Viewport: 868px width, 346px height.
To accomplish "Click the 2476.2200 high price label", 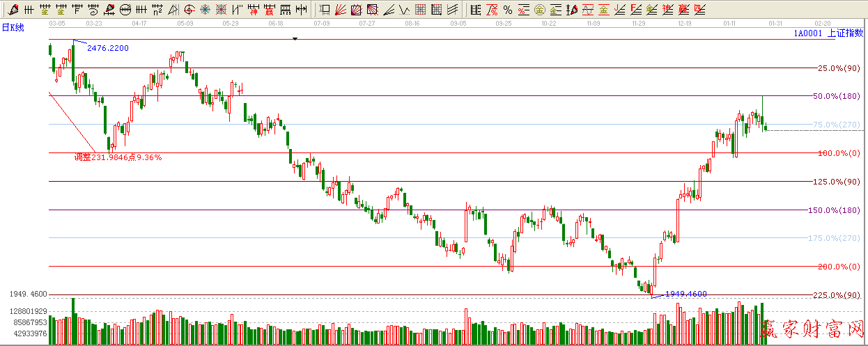I will pyautogui.click(x=107, y=48).
